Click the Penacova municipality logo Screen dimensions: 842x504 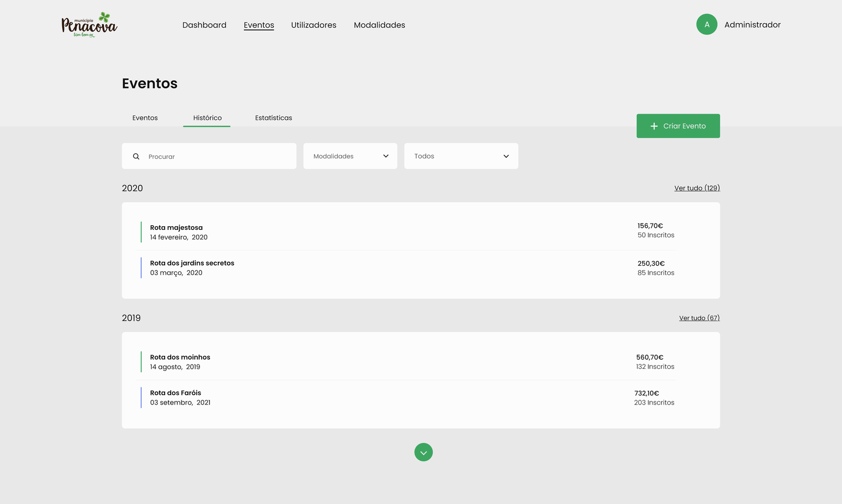pos(89,25)
